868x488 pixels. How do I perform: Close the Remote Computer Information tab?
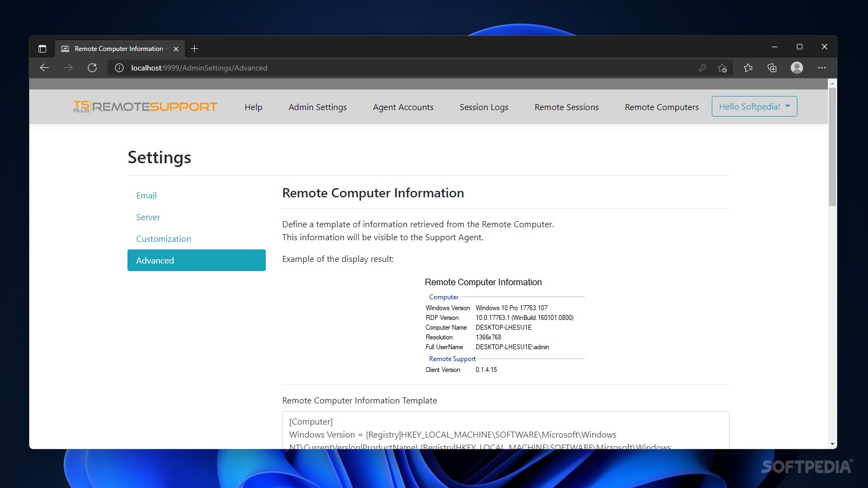pos(176,49)
